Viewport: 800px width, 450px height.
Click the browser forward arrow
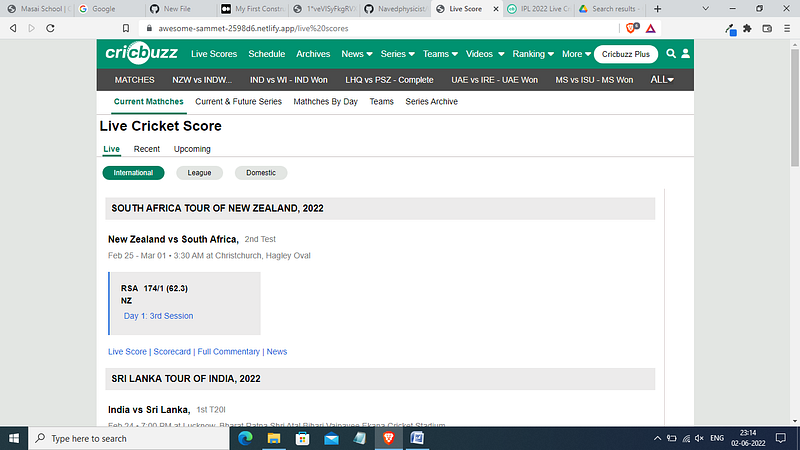point(32,28)
